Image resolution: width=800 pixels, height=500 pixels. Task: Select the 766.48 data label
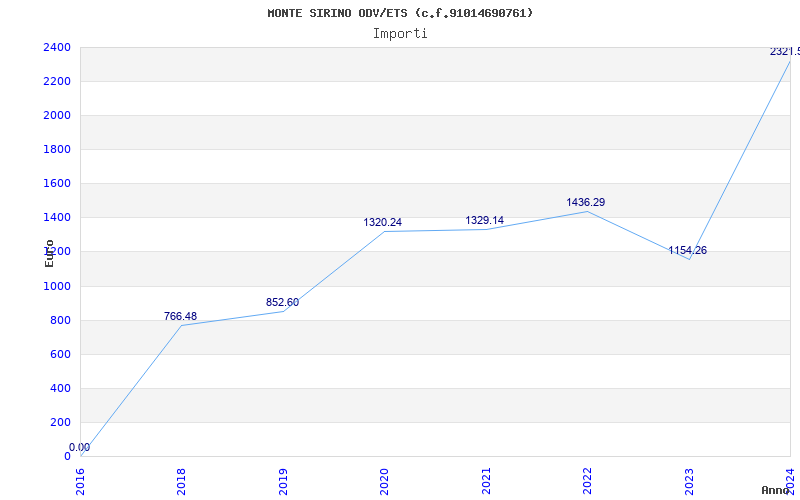pos(180,316)
